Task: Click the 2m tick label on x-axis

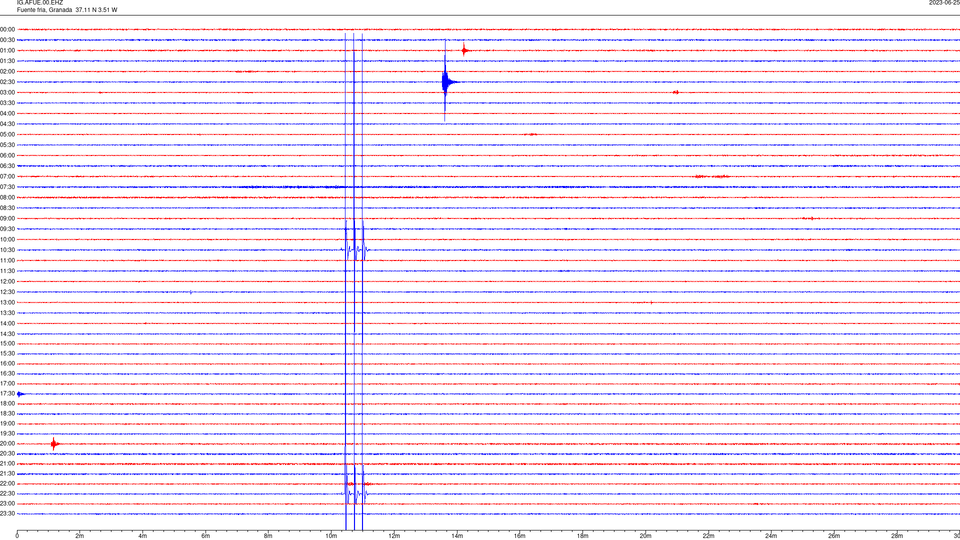Action: point(80,536)
